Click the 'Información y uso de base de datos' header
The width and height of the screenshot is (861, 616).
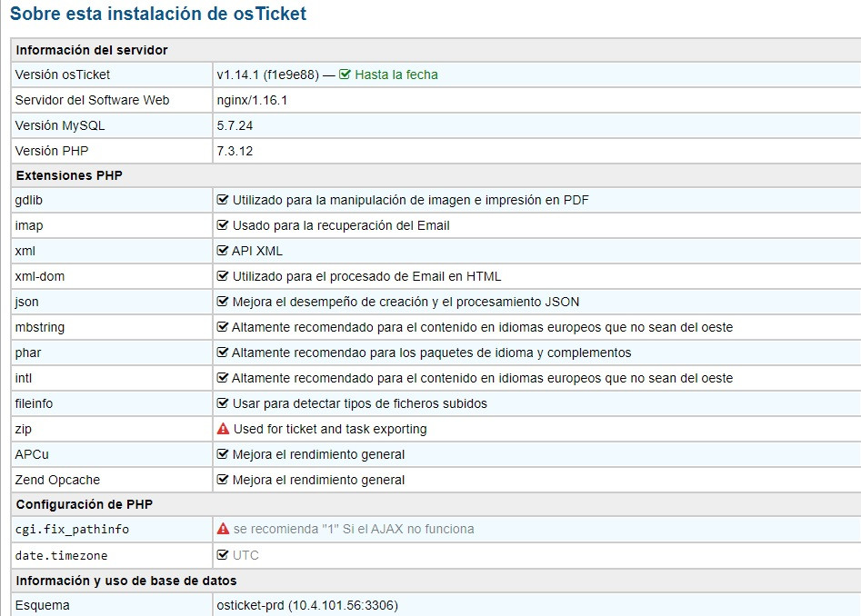pyautogui.click(x=126, y=580)
